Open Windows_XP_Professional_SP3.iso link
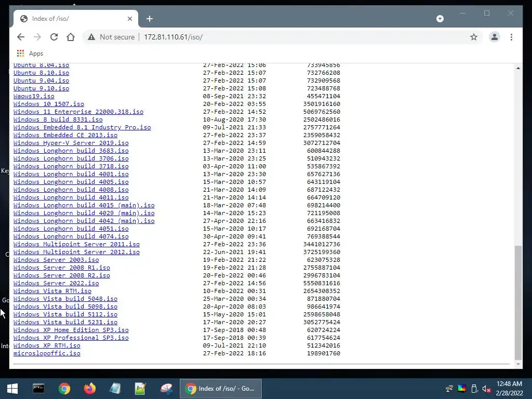This screenshot has height=399, width=532. 71,338
